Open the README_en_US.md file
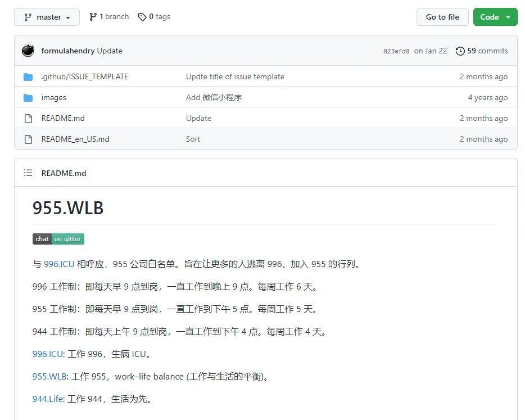 (75, 139)
